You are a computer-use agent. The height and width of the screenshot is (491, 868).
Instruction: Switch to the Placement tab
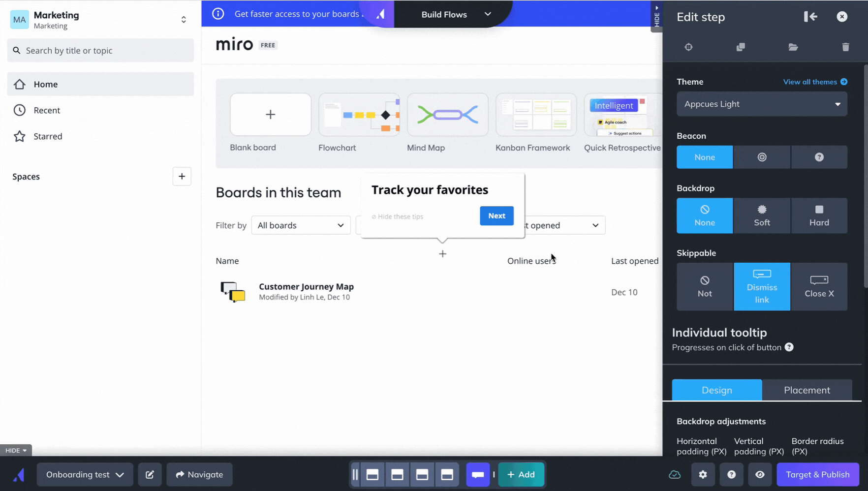coord(807,390)
